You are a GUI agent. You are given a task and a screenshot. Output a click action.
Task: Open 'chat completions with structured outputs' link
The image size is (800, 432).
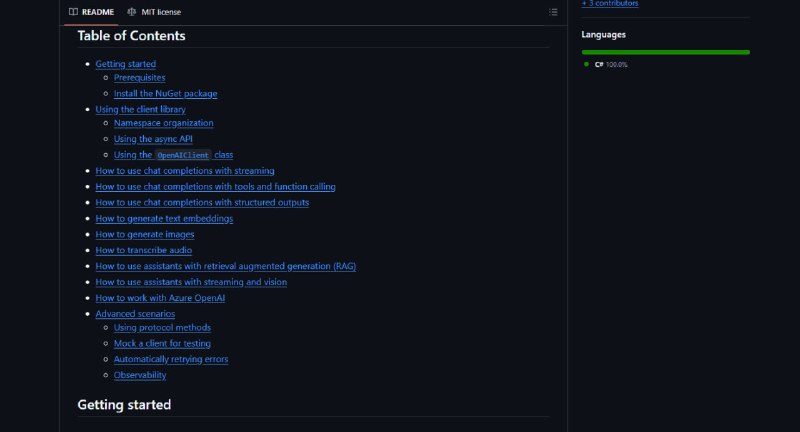pyautogui.click(x=202, y=202)
